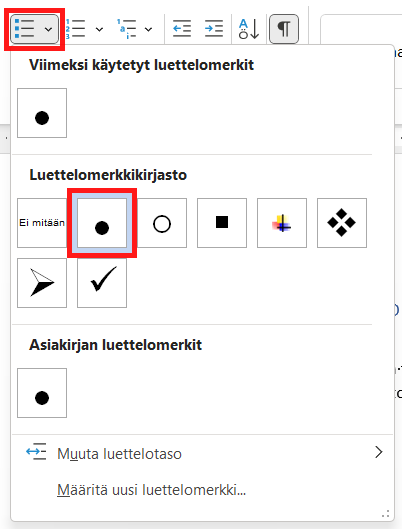Pick the colored cross bullet symbol
The height and width of the screenshot is (529, 402).
tap(282, 223)
